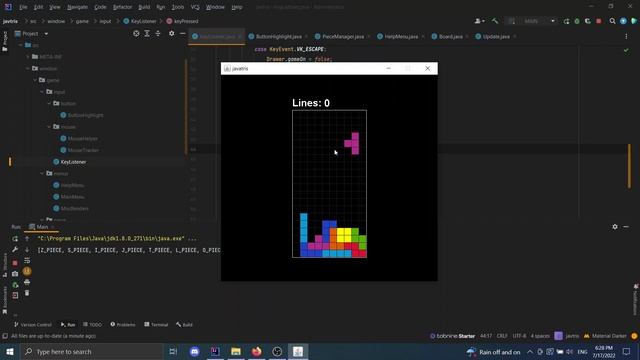Switch to the ButtonHighlight.java tab

pyautogui.click(x=278, y=36)
